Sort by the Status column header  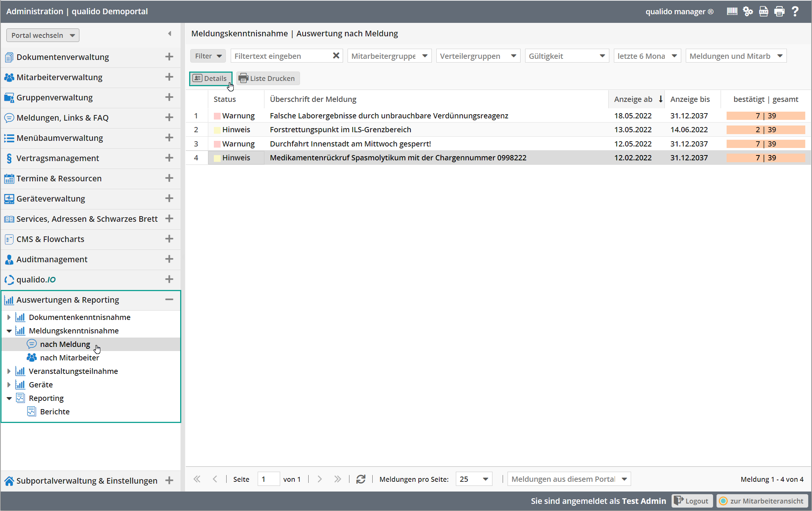click(x=236, y=99)
